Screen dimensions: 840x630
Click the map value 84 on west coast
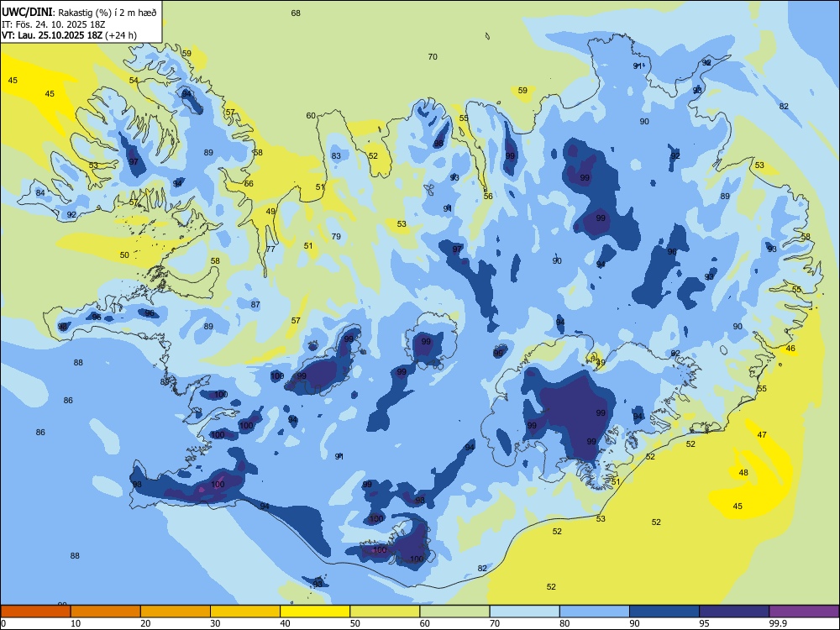pos(40,193)
